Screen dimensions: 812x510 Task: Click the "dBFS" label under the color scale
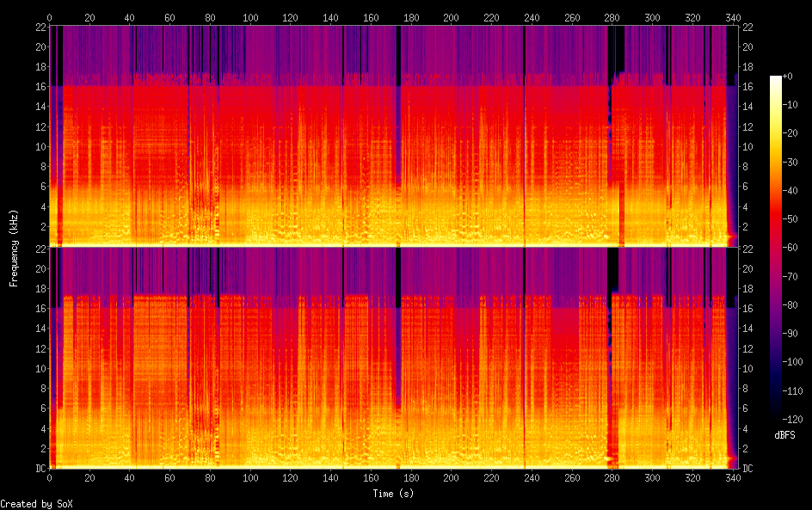(784, 436)
